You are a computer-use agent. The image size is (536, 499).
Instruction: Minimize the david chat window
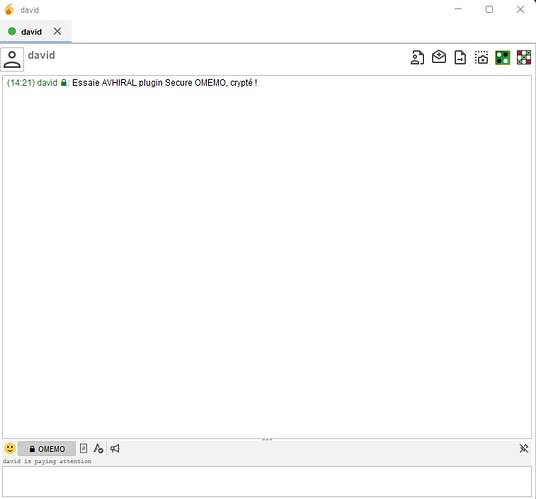coord(458,9)
